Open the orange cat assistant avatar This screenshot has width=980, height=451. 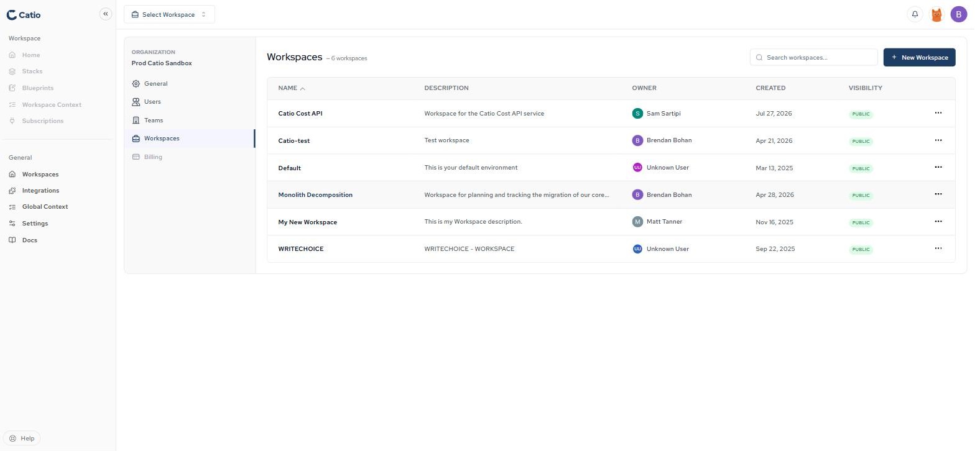coord(936,14)
